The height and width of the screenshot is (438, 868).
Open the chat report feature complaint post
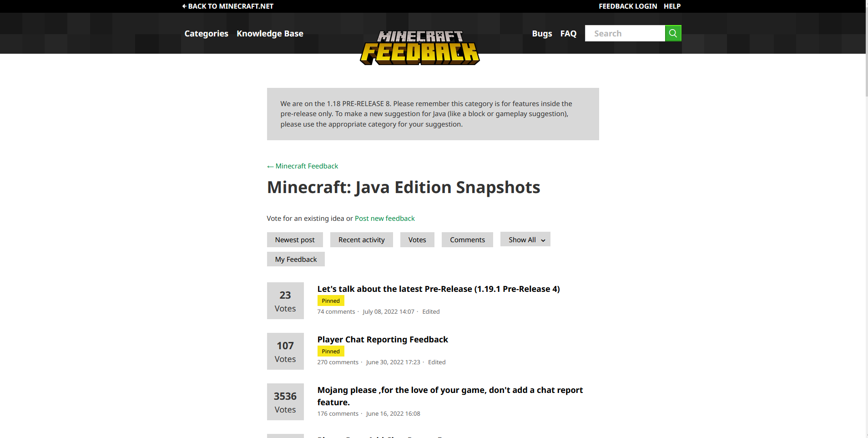click(450, 396)
